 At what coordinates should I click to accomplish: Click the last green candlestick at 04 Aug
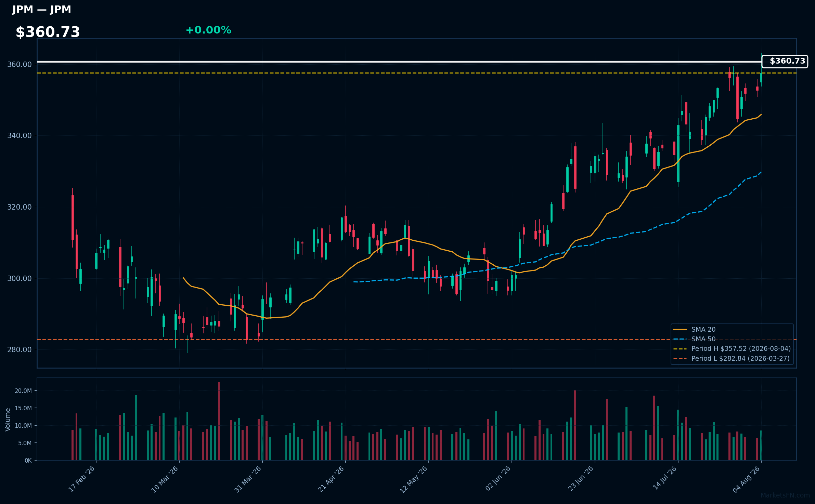tap(761, 77)
